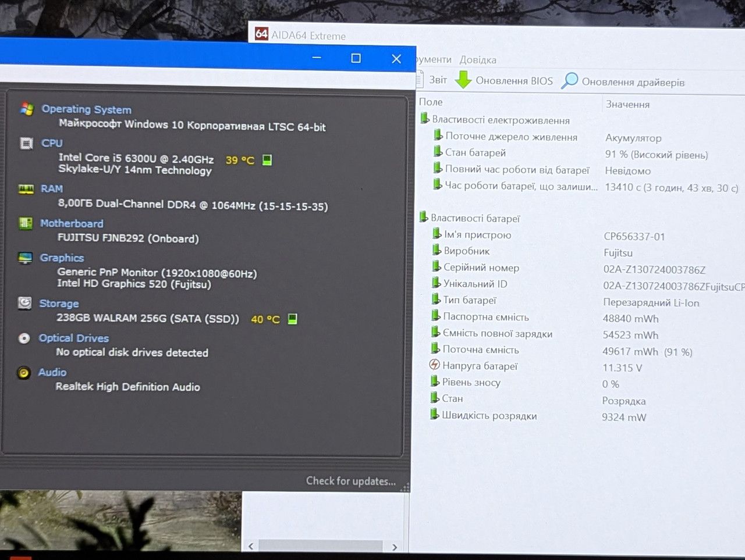This screenshot has width=745, height=560.
Task: Open the Graphics section heading link
Action: 62,258
